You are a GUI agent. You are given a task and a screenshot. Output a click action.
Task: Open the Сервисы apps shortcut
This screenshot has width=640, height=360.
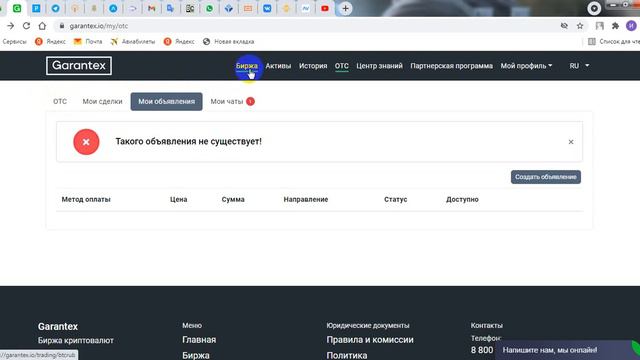coord(14,42)
